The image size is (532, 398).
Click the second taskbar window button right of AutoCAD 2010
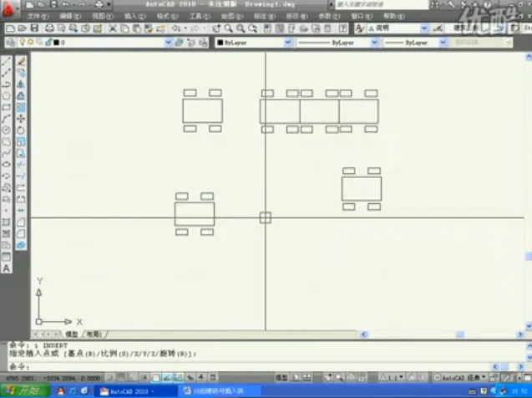coord(220,391)
